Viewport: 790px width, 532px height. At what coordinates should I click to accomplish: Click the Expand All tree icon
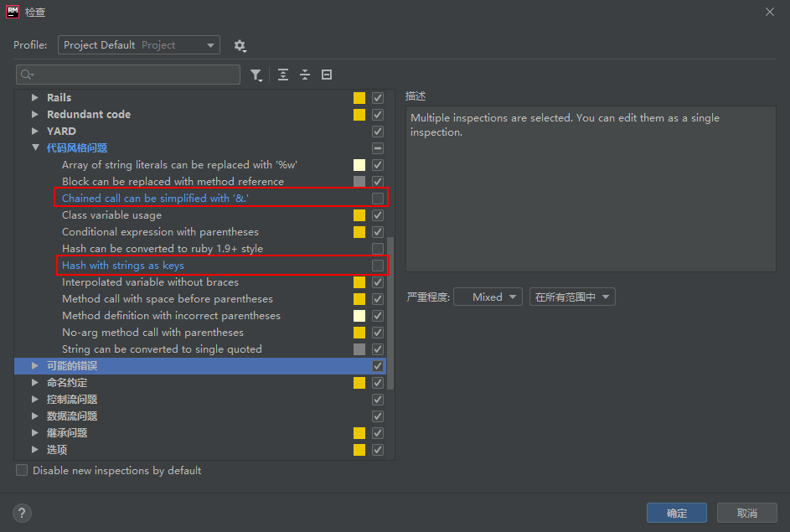pyautogui.click(x=283, y=75)
